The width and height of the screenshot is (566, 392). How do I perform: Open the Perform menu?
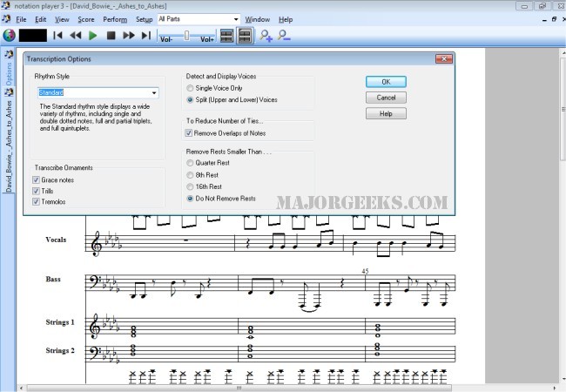pos(115,19)
